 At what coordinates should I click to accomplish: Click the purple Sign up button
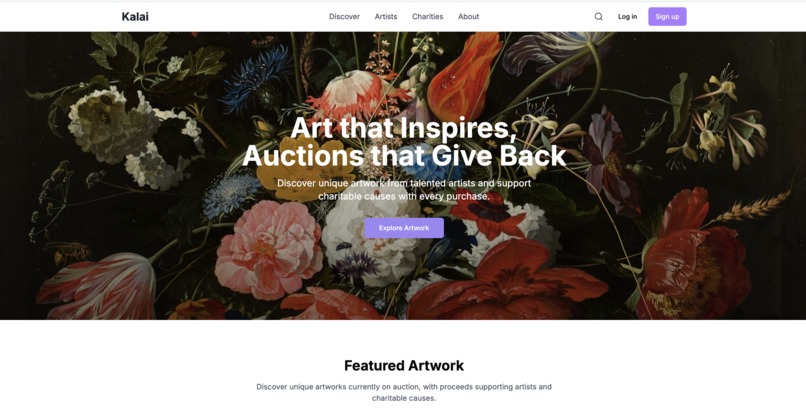tap(667, 16)
